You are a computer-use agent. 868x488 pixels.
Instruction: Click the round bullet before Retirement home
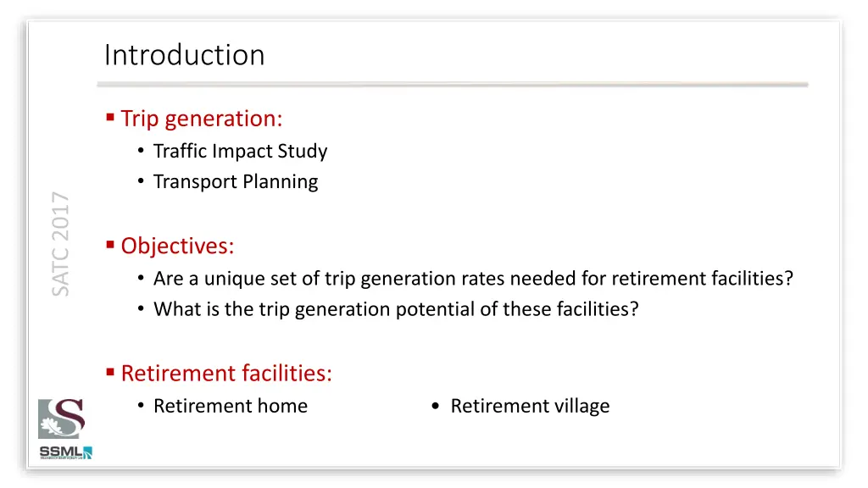coord(141,406)
